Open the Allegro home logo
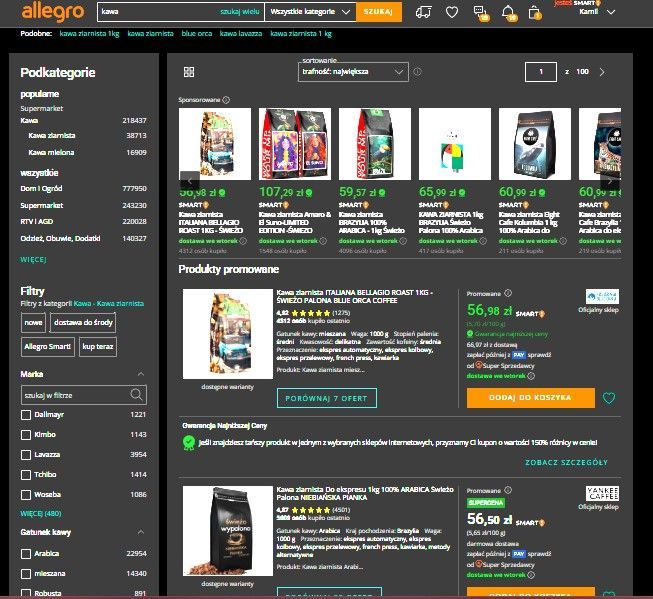653x599 pixels. coord(52,12)
